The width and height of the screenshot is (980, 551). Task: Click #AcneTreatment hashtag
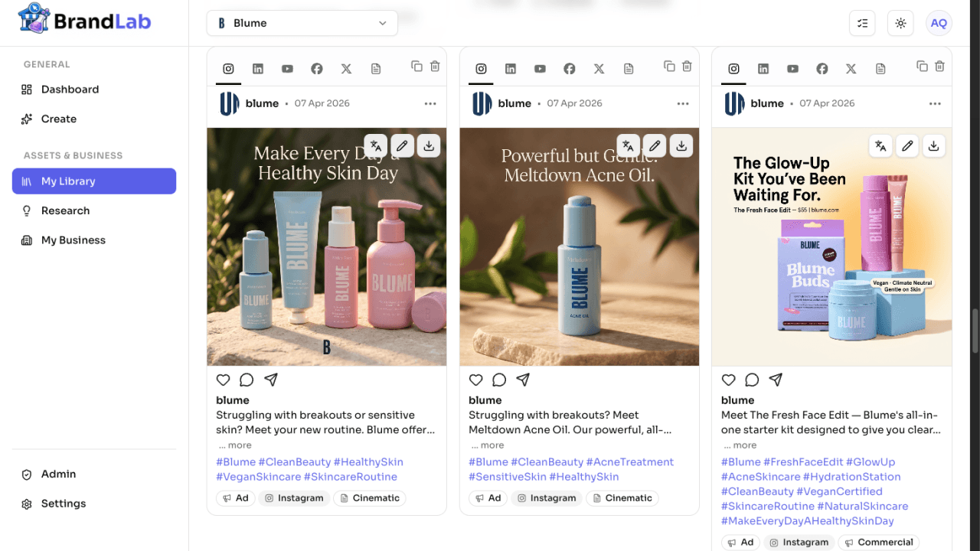[x=630, y=462]
